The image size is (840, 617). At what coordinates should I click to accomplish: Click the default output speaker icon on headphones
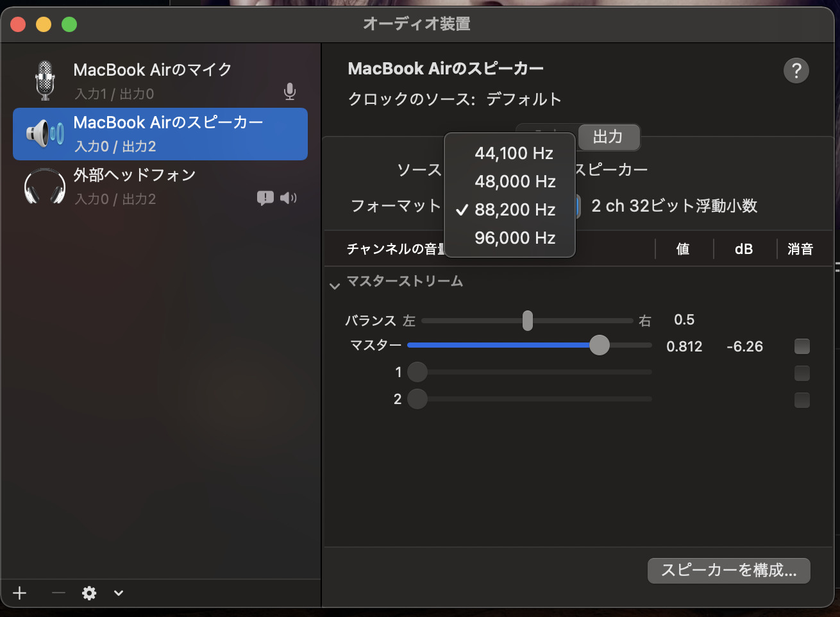(x=289, y=198)
